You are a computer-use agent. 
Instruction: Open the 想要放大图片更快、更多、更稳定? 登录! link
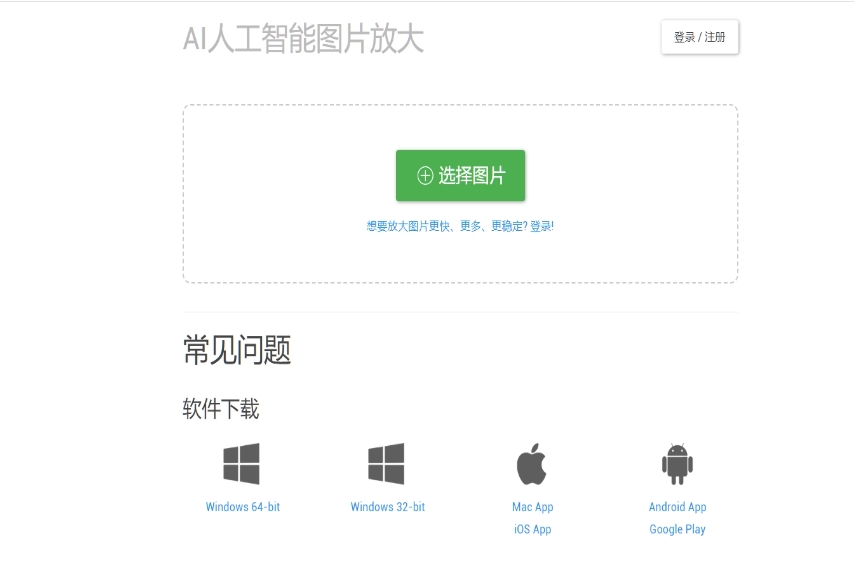pos(460,226)
